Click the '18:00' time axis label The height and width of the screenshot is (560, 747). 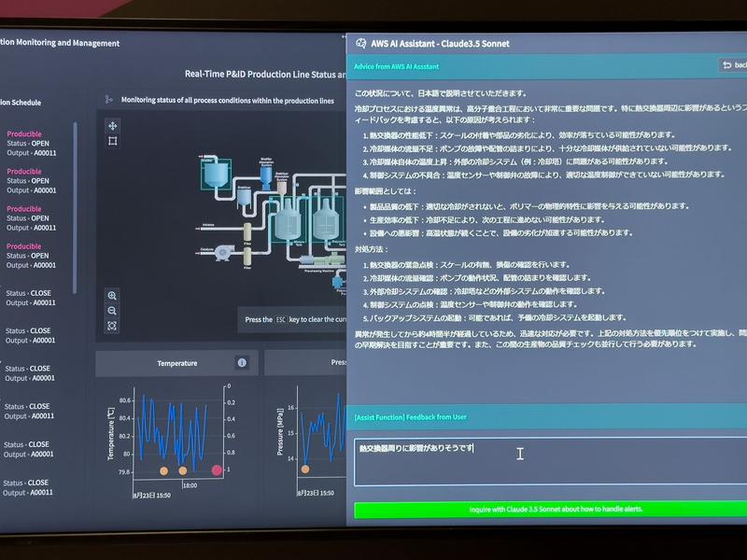pos(190,485)
